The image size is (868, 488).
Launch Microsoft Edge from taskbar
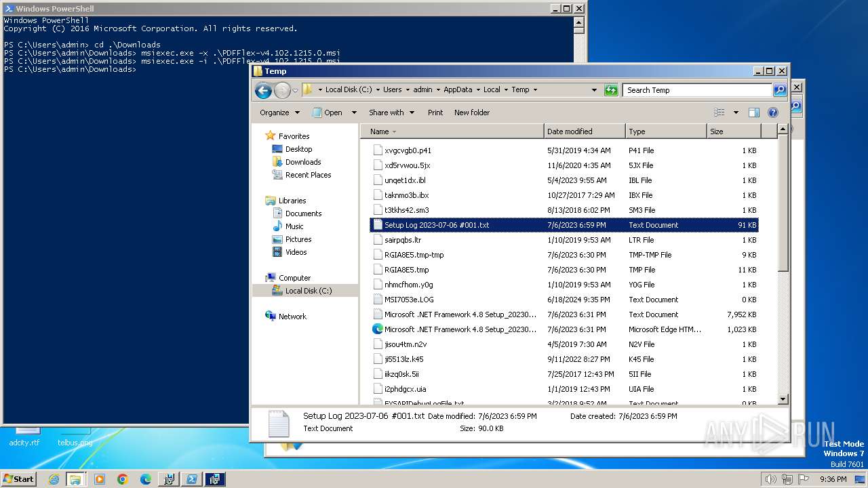pos(146,479)
